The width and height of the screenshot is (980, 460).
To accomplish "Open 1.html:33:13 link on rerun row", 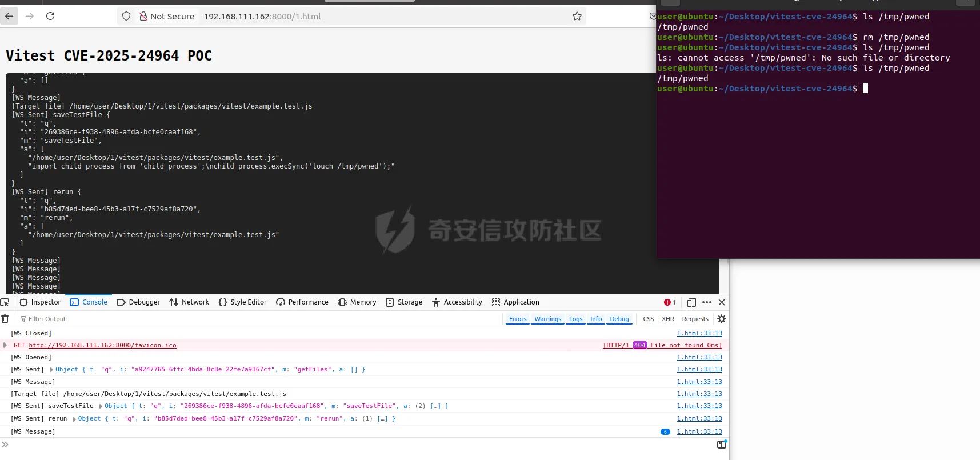I will click(x=699, y=418).
